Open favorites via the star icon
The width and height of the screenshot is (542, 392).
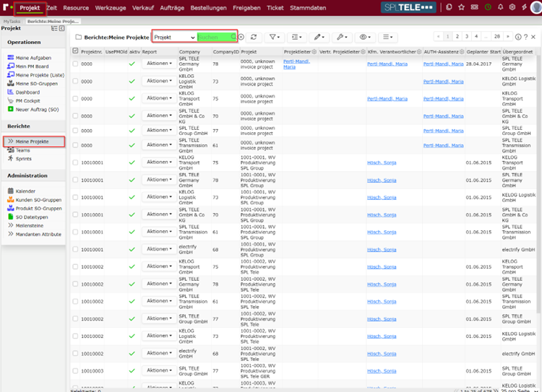click(x=462, y=7)
